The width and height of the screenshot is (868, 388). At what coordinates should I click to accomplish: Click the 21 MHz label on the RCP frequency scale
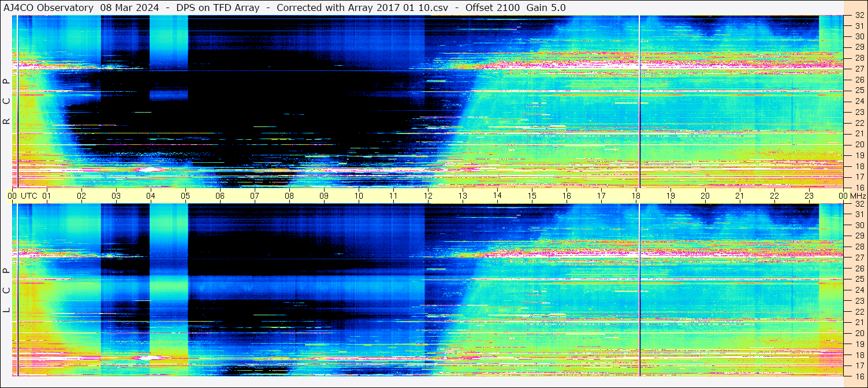point(859,133)
